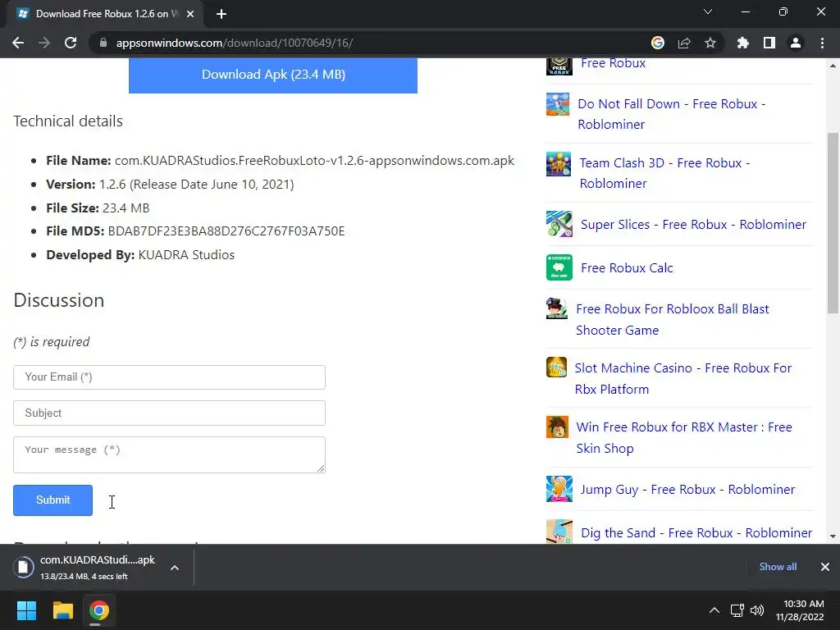This screenshot has width=840, height=630.
Task: Click the green Free Robux Calc icon
Action: click(x=559, y=267)
